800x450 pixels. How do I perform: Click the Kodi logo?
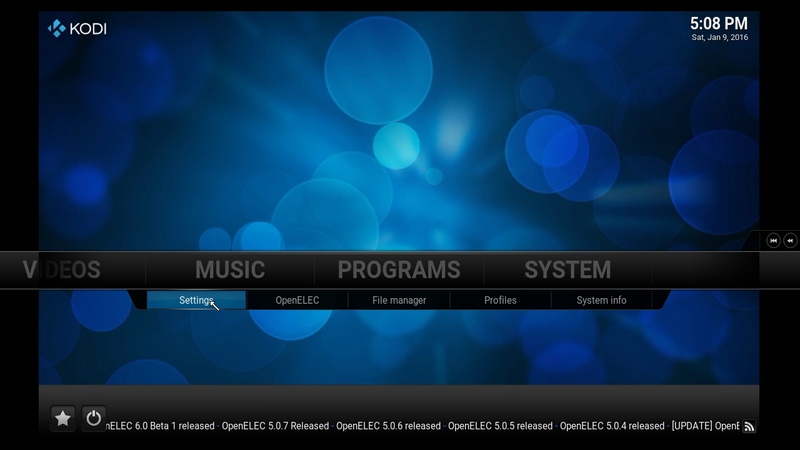(77, 28)
